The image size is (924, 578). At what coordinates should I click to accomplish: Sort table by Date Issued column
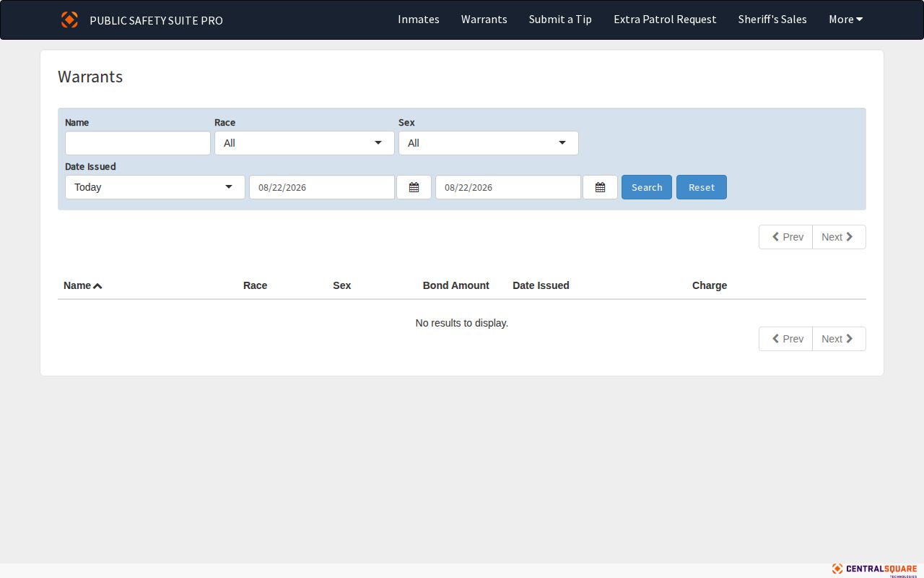541,285
